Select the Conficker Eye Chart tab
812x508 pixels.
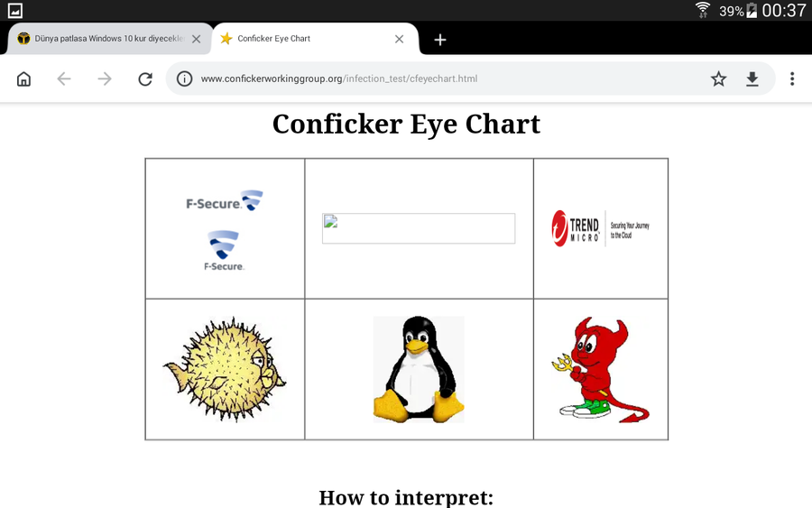315,39
